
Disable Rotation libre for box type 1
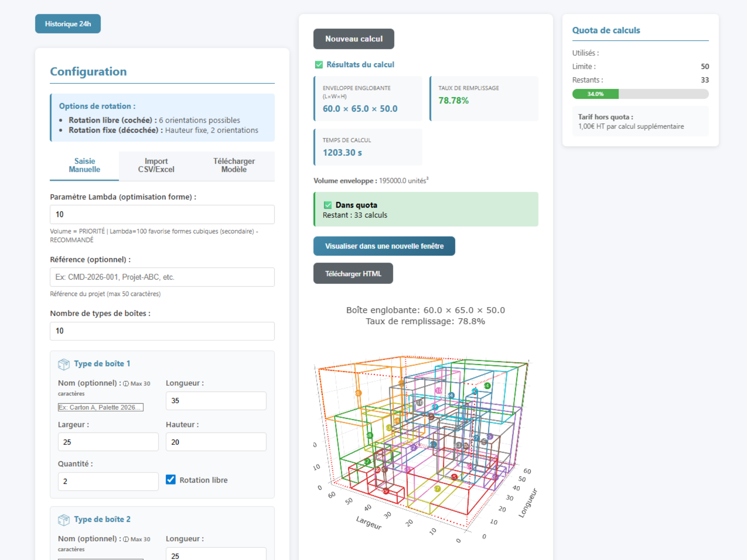coord(170,480)
